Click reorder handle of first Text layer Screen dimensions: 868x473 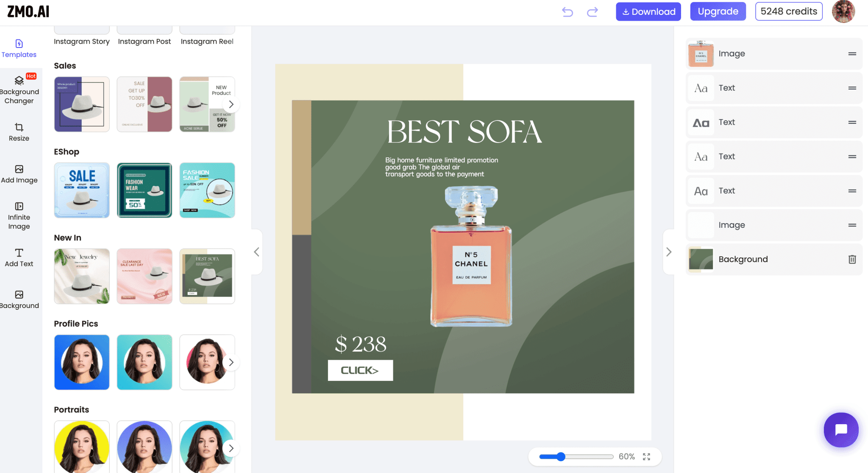coord(852,88)
